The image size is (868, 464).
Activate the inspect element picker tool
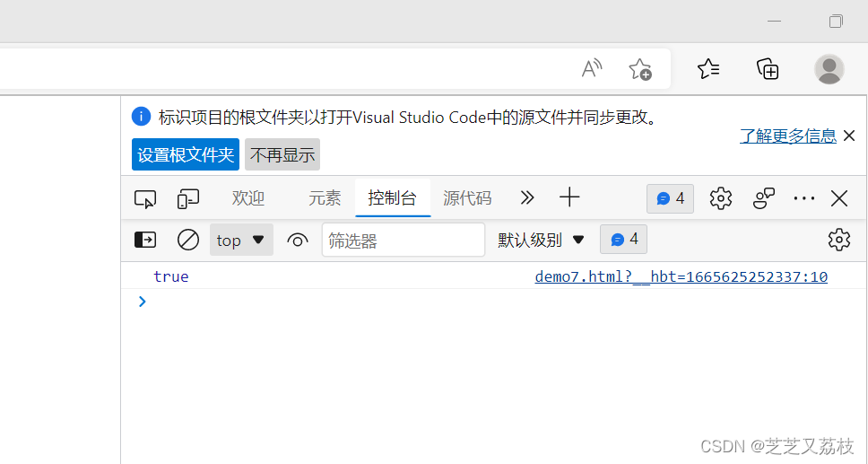145,198
